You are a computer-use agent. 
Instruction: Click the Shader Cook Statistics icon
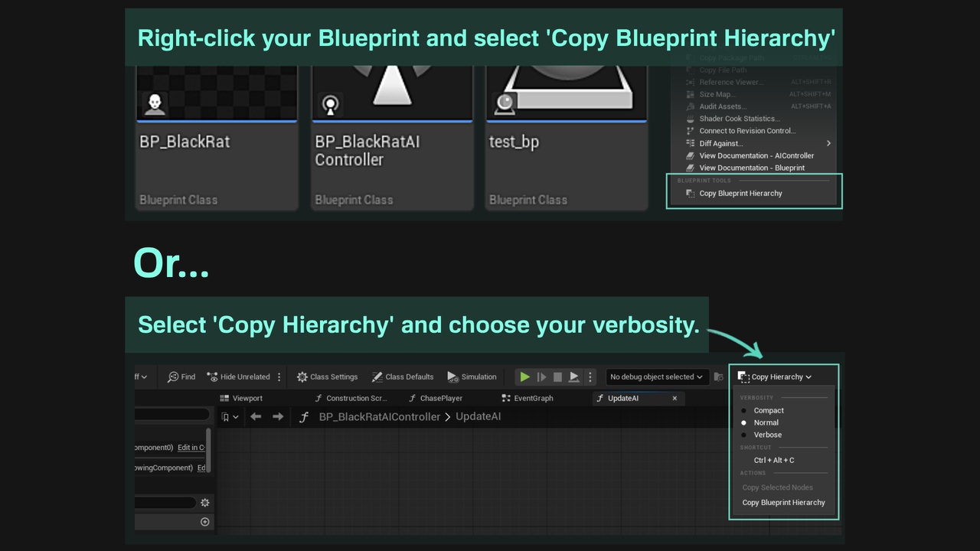click(x=691, y=119)
